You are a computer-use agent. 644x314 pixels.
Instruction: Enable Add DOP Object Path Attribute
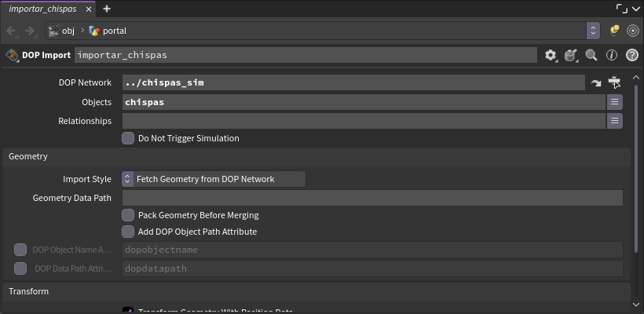click(128, 232)
